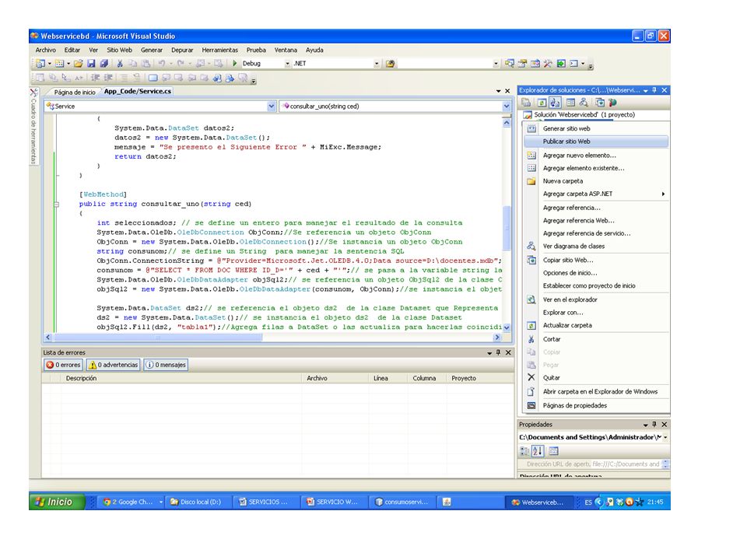Click Decrease Indent icon in text toolbar
The width and height of the screenshot is (747, 560).
coord(95,78)
